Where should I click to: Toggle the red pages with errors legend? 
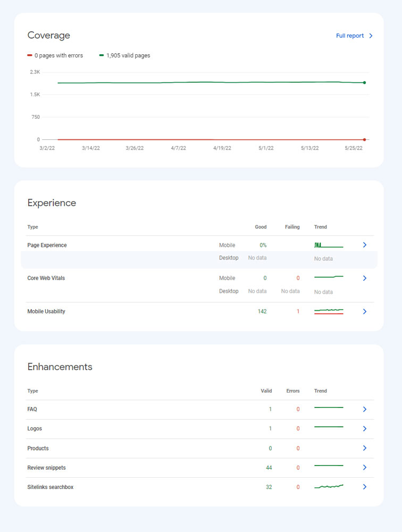[55, 55]
